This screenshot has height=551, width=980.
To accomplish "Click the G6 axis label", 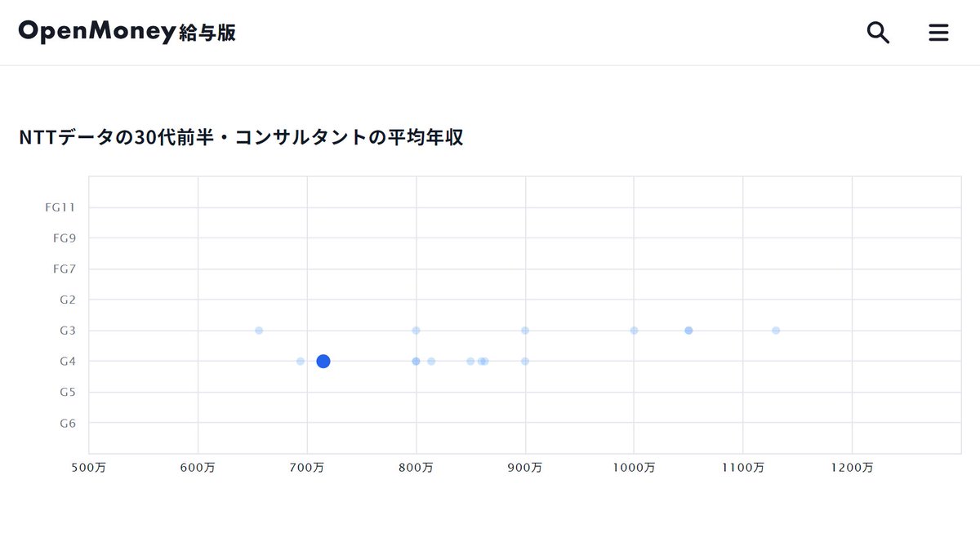I will point(68,423).
